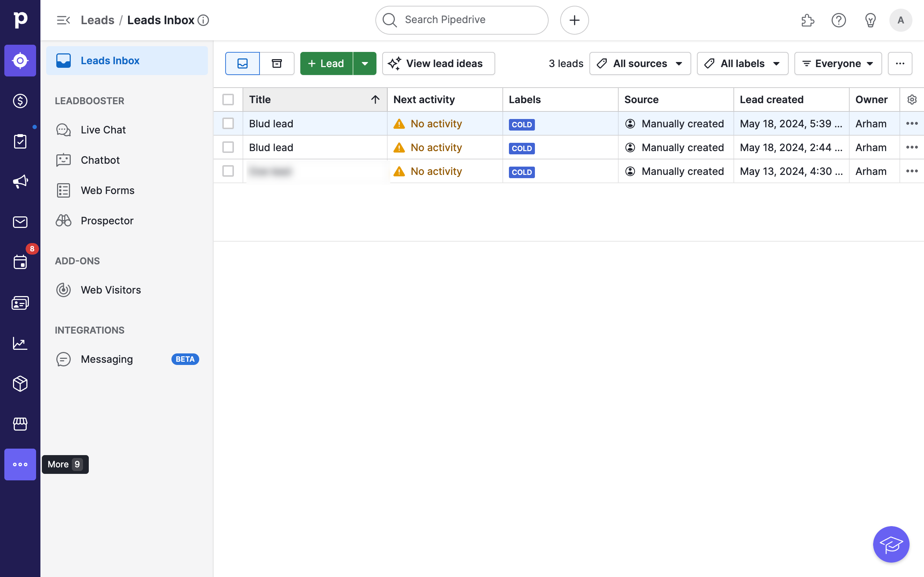Open Mail inbox envelope icon
Image resolution: width=924 pixels, height=577 pixels.
pos(20,222)
